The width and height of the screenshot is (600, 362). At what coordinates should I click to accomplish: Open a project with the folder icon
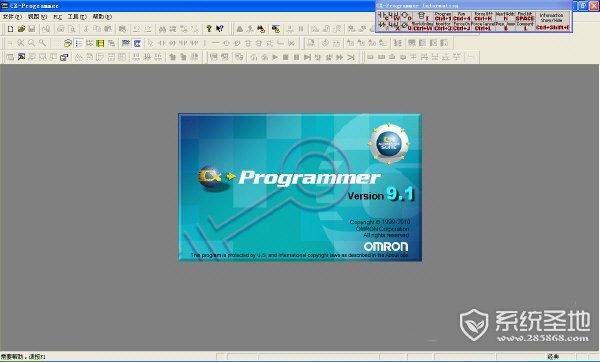point(21,29)
